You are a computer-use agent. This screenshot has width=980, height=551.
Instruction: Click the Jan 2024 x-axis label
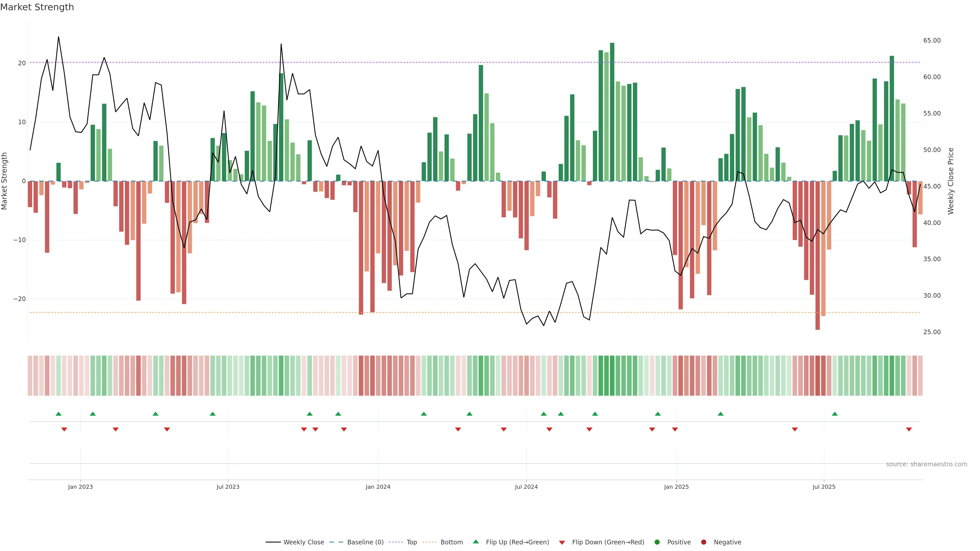(x=378, y=487)
